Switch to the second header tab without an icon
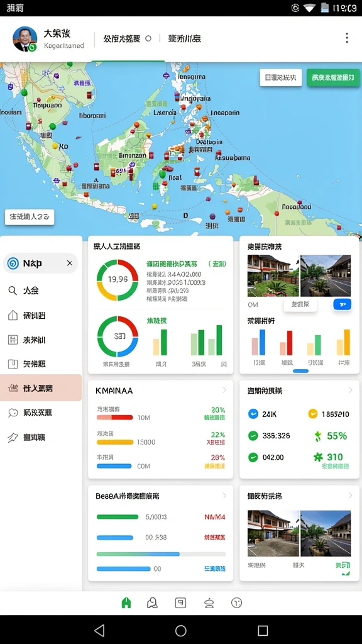Screen dimensions: 362x644 pos(184,38)
